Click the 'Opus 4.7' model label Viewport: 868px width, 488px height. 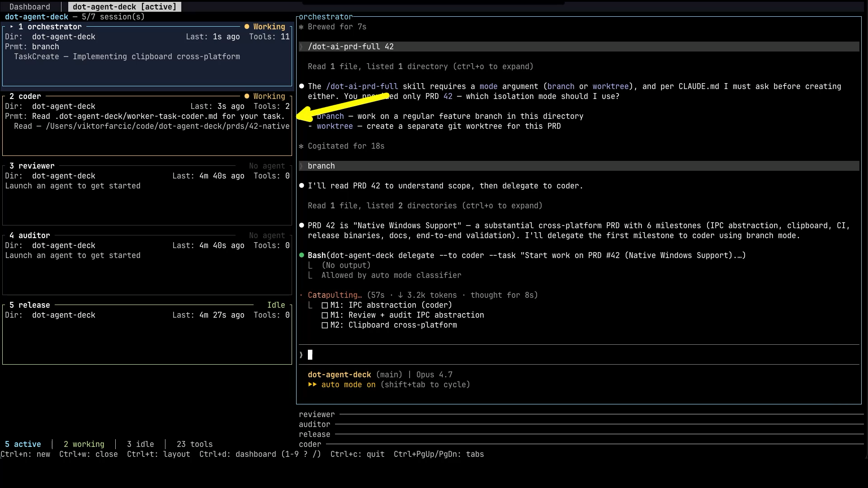[434, 375]
